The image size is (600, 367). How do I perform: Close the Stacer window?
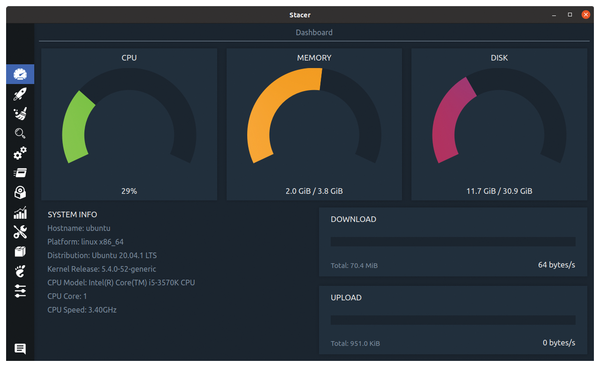click(x=585, y=15)
